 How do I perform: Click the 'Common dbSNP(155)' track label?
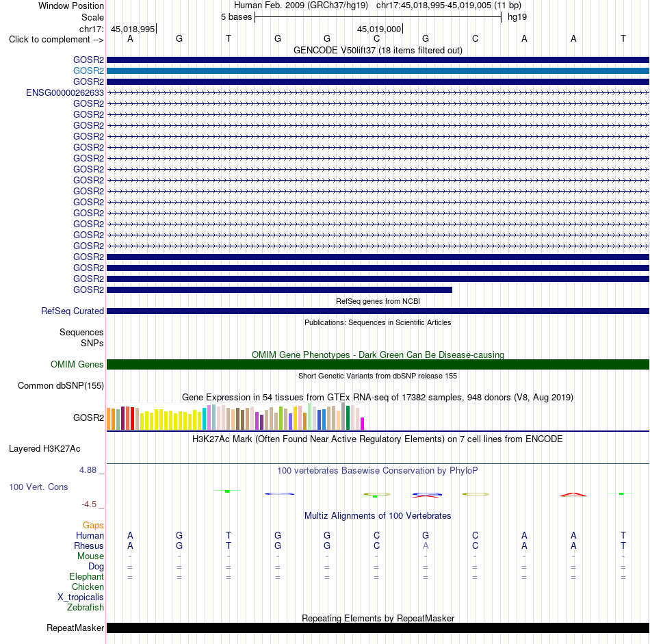coord(60,386)
